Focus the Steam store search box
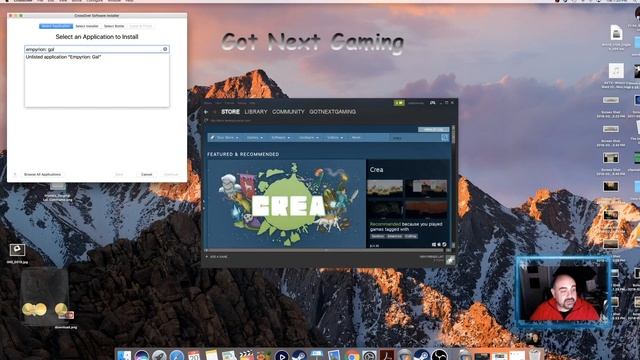This screenshot has height=360, width=640. pyautogui.click(x=416, y=138)
